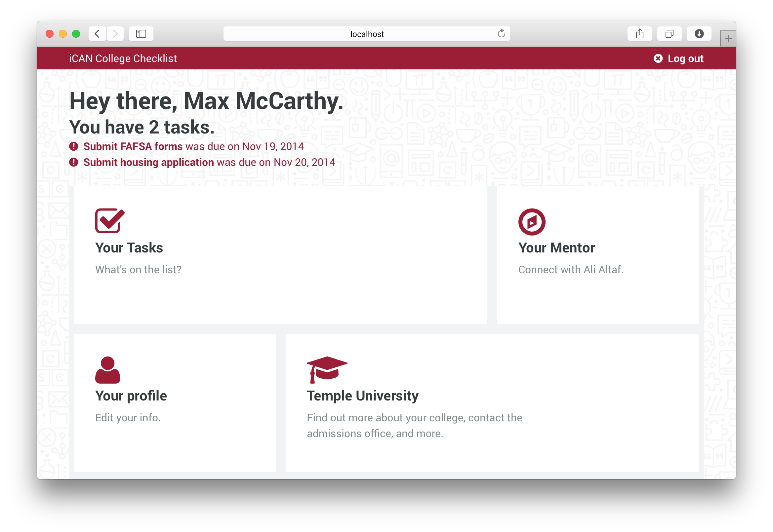This screenshot has width=773, height=532.
Task: Click the Log out X icon
Action: (x=658, y=59)
